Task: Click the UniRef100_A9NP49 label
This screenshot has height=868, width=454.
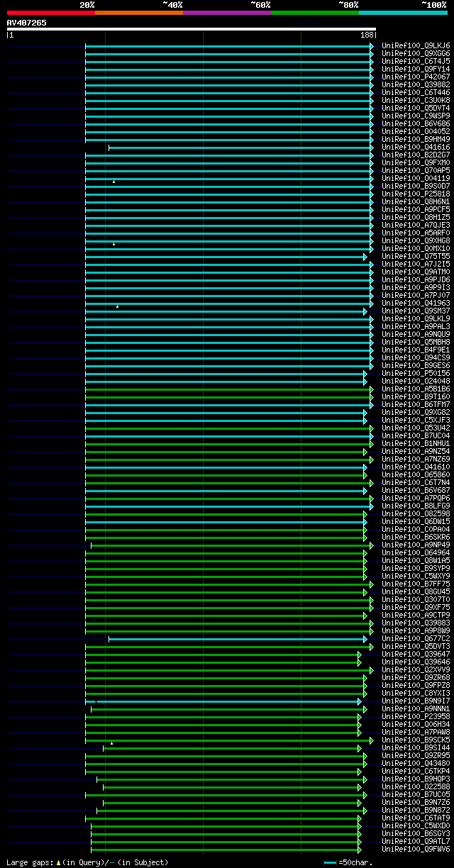Action: tap(416, 545)
